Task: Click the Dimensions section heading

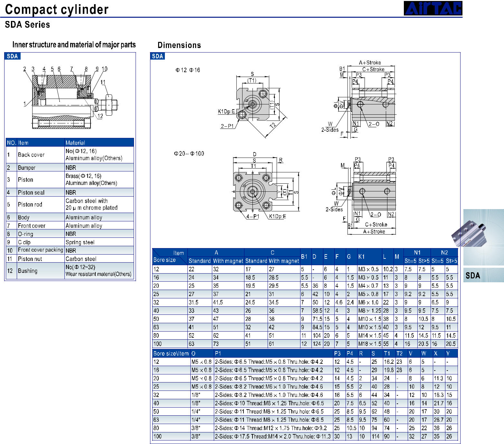Action: (179, 45)
